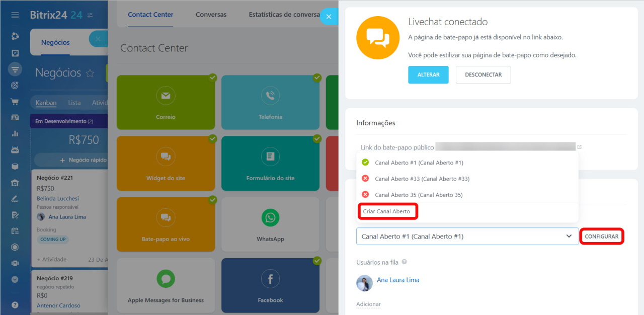Toggle the Canal Aberto #1 dropdown

pos(467,237)
